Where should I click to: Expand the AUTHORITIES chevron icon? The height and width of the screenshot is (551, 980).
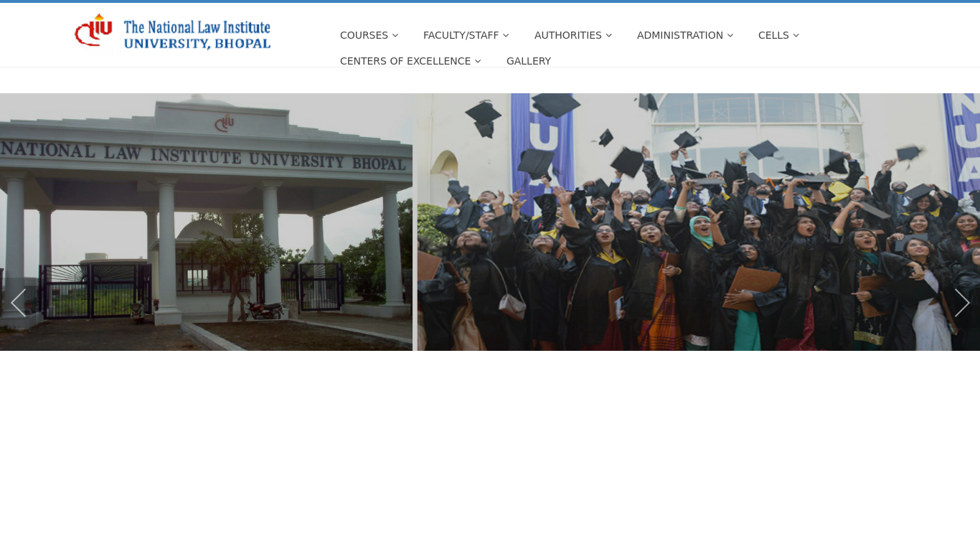pyautogui.click(x=608, y=35)
